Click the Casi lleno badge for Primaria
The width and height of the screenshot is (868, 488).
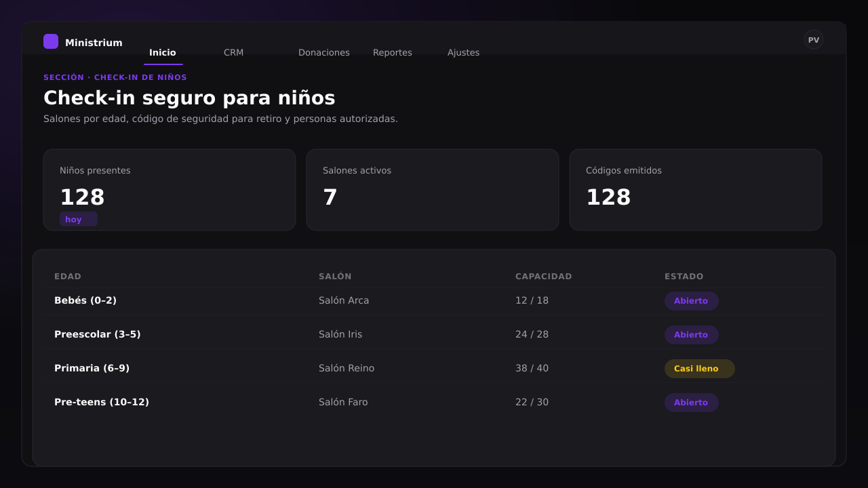(x=700, y=369)
